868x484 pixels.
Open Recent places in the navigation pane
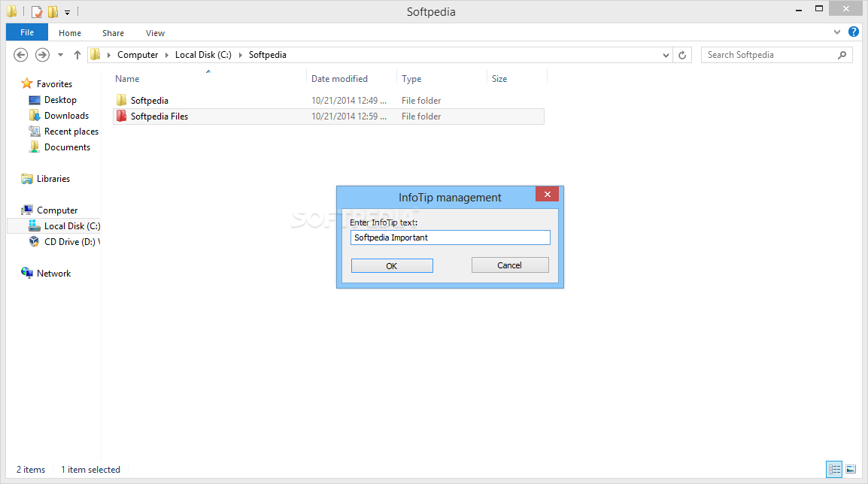point(71,131)
